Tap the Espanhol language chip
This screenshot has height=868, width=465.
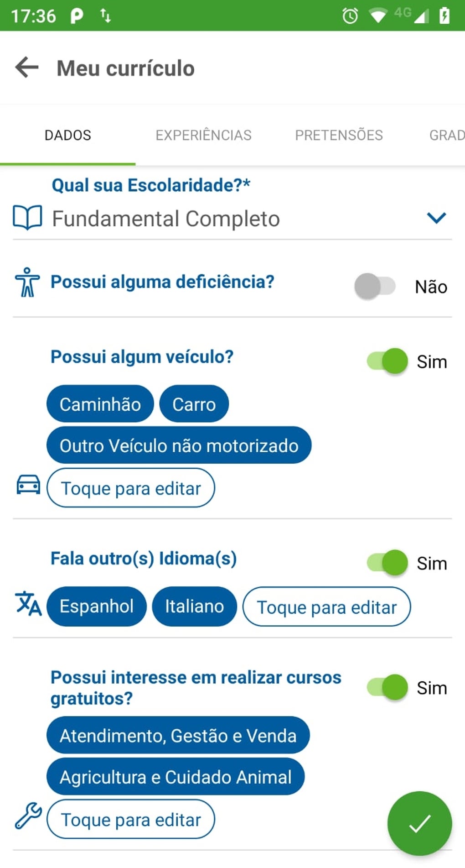pos(97,607)
